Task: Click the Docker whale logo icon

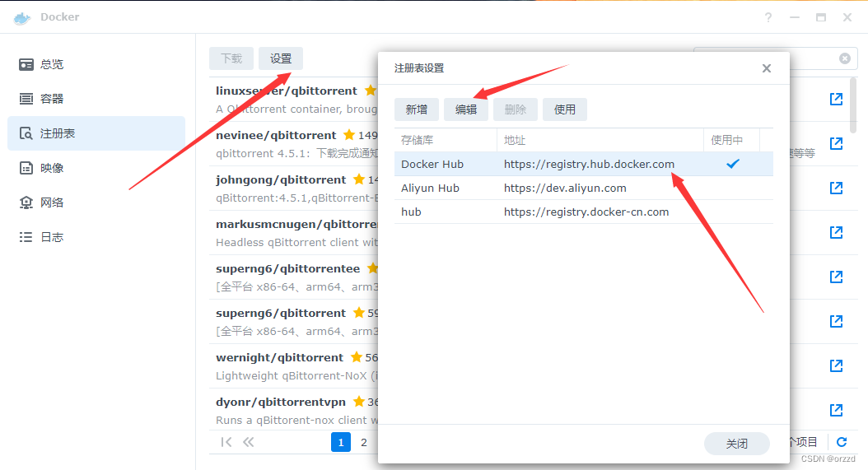Action: point(22,18)
